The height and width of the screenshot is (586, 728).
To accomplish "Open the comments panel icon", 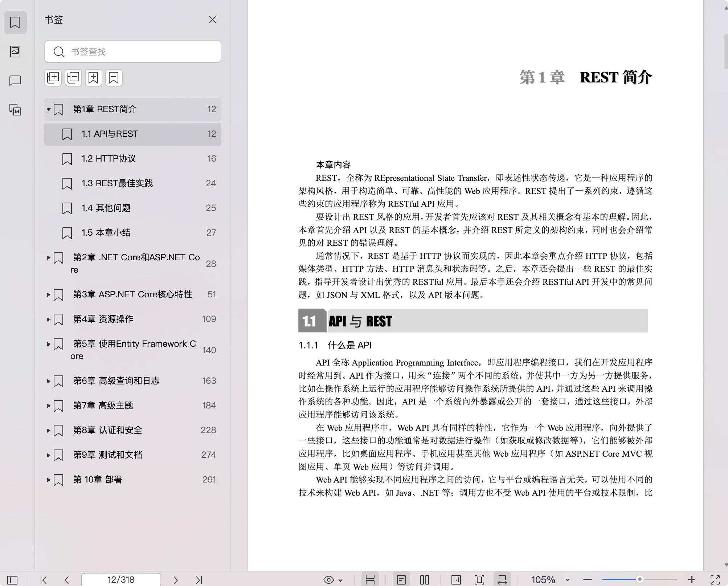I will pos(15,80).
